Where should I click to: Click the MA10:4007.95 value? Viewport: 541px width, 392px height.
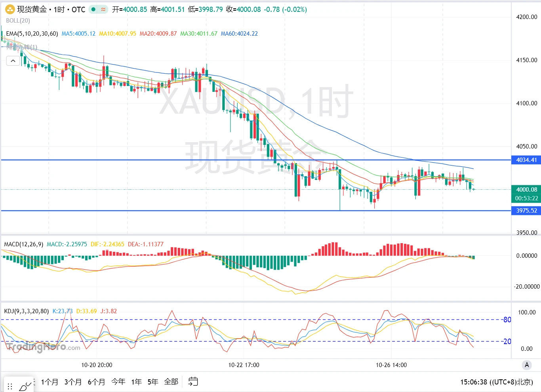coord(118,34)
